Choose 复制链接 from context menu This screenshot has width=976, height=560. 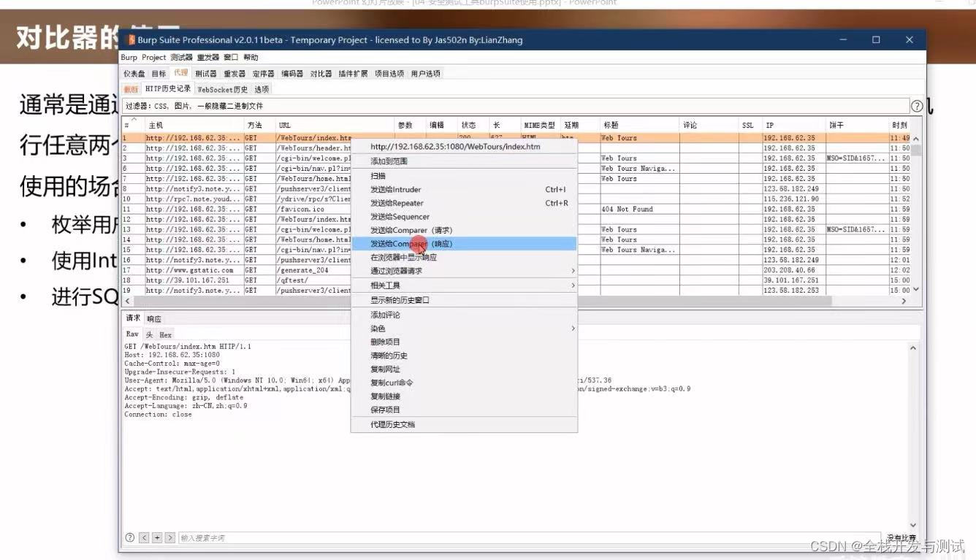(465, 396)
